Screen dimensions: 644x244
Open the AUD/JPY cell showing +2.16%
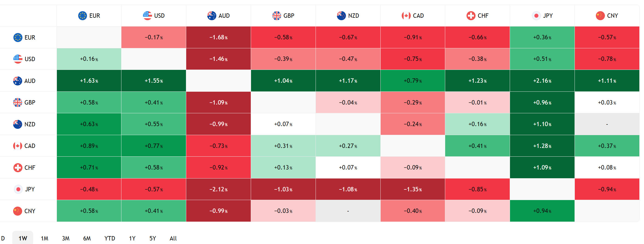542,81
